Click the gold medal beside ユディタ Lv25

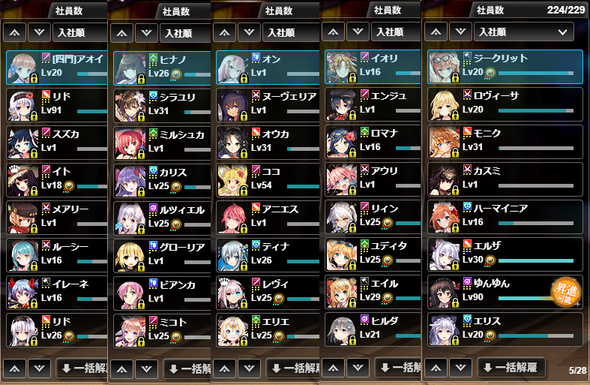click(387, 260)
